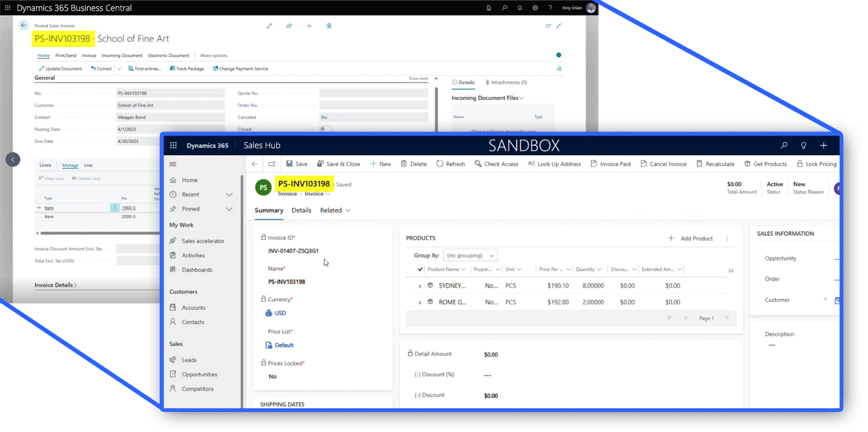Click Cancel Invoice command
This screenshot has height=432, width=868.
point(663,164)
